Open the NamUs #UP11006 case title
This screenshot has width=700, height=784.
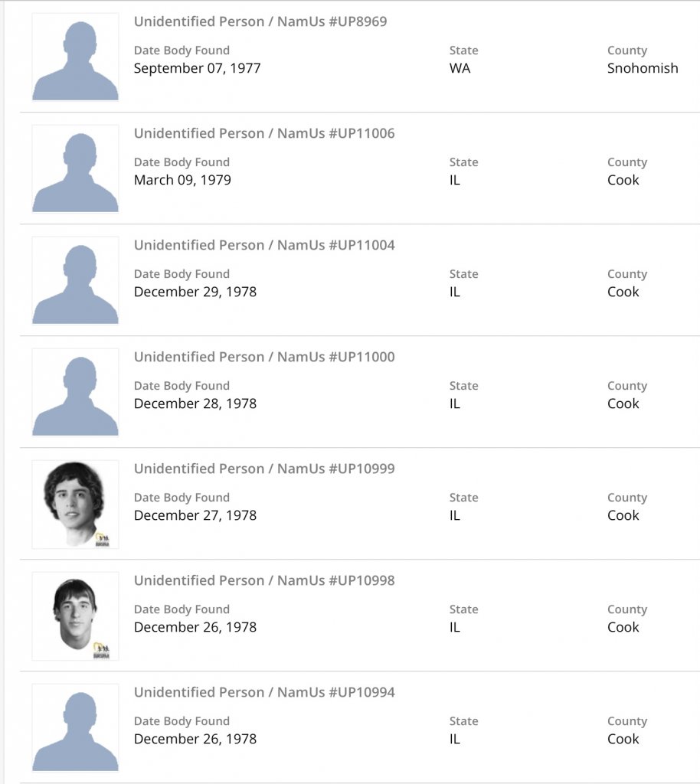click(x=264, y=133)
